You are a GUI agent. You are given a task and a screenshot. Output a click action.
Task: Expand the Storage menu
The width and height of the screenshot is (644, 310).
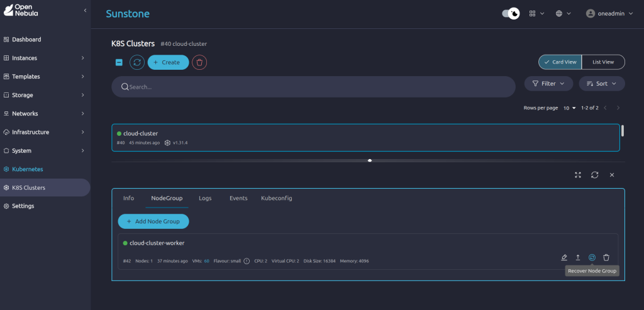(45, 95)
